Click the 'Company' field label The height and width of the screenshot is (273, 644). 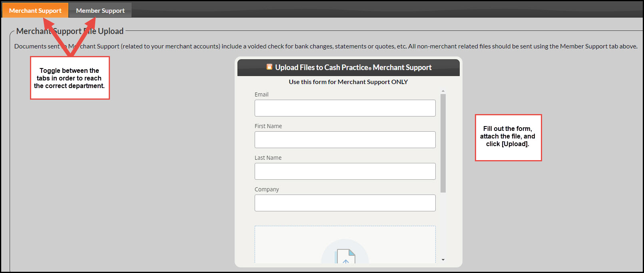pyautogui.click(x=267, y=189)
